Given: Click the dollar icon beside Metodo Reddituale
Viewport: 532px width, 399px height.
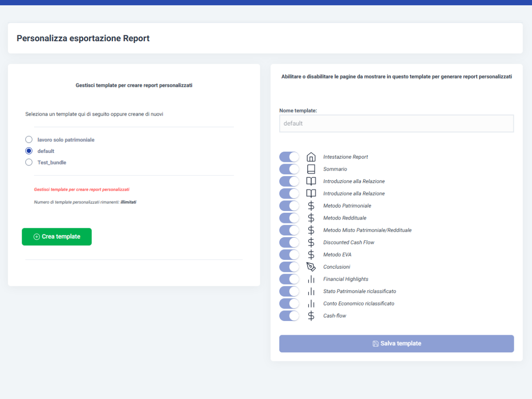Looking at the screenshot, I should coord(311,218).
